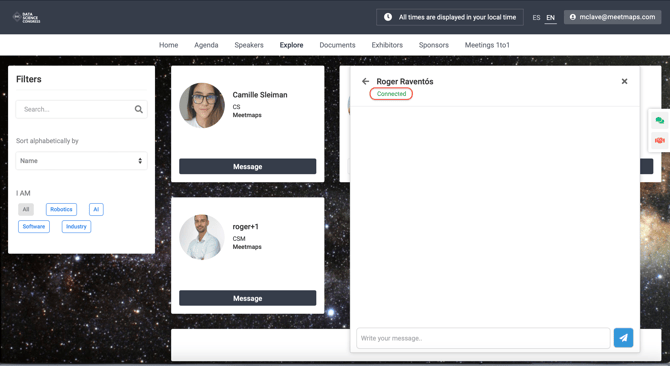The image size is (670, 366).
Task: Switch language to ES
Action: 536,18
